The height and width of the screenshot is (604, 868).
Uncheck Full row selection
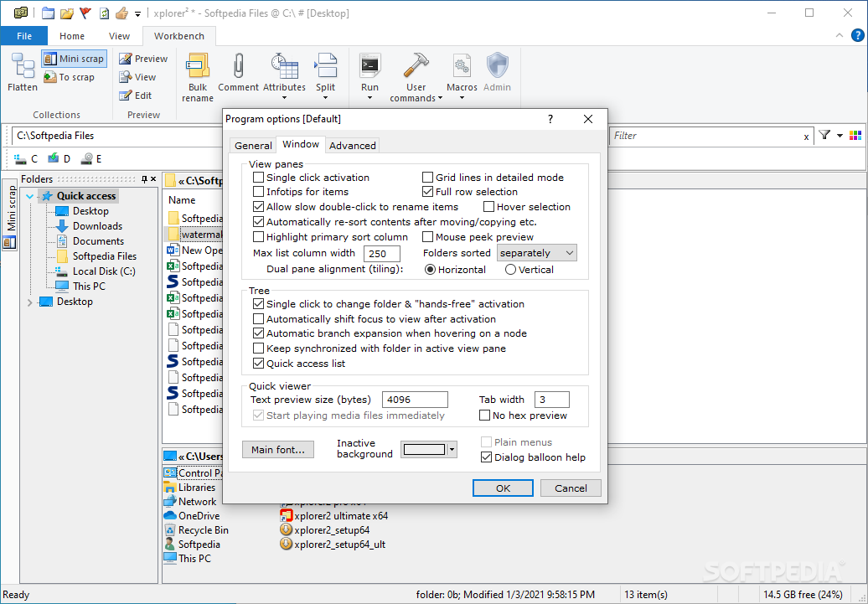[427, 192]
